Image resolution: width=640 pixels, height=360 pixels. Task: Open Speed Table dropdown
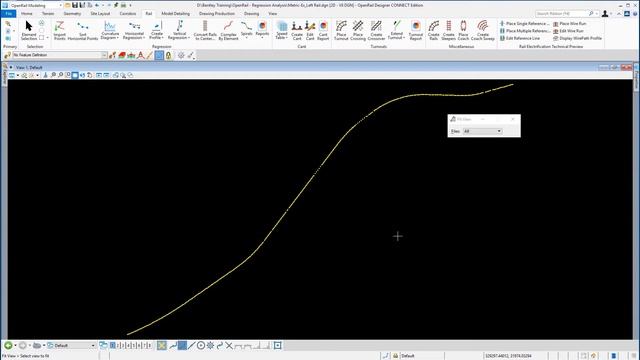[282, 31]
